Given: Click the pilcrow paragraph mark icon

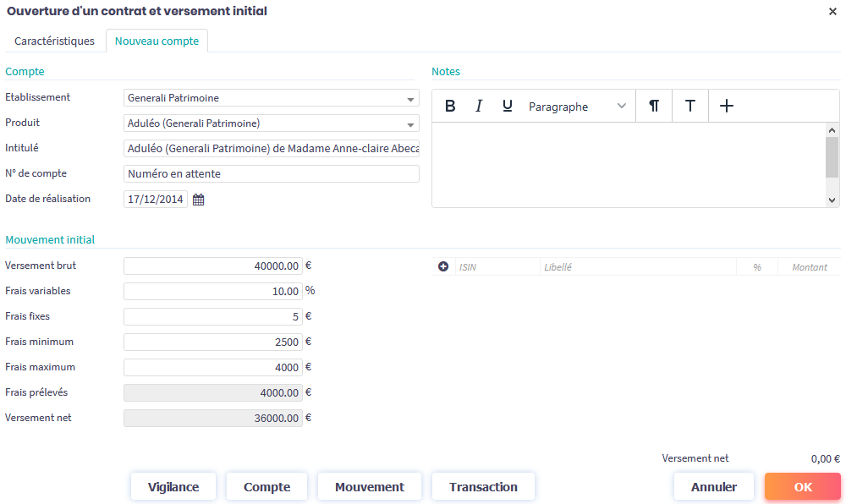Looking at the screenshot, I should [654, 107].
